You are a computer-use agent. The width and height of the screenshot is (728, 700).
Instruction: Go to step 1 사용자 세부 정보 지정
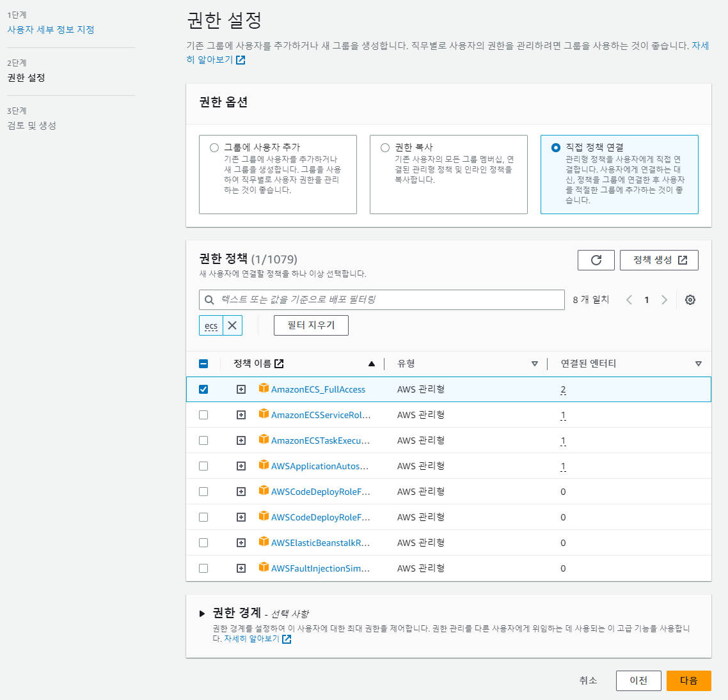tap(51, 29)
